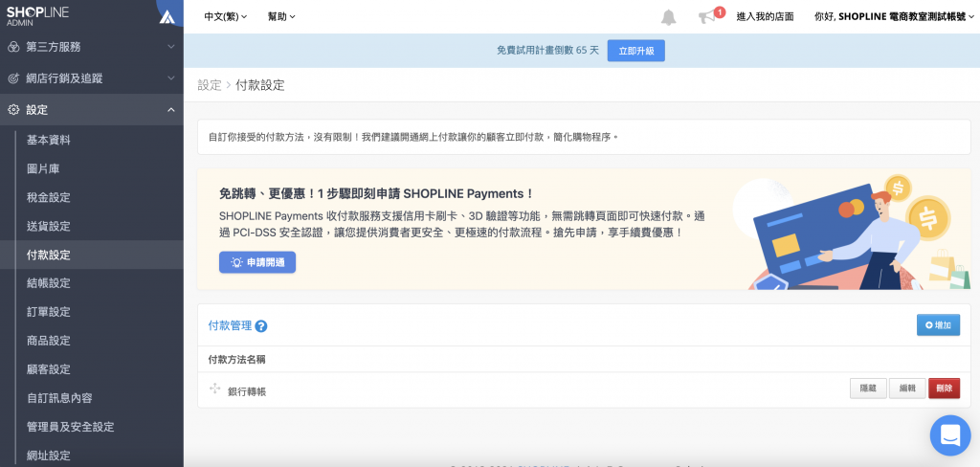The height and width of the screenshot is (467, 980).
Task: Hide 銀行轉帳 with the 隱藏 button
Action: click(868, 389)
